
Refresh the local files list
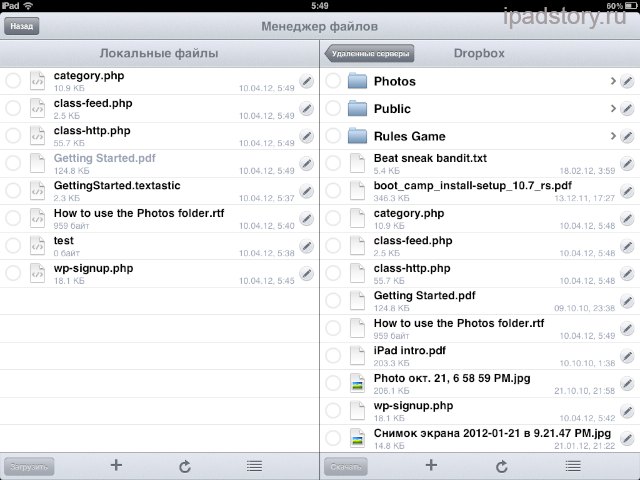pyautogui.click(x=185, y=466)
